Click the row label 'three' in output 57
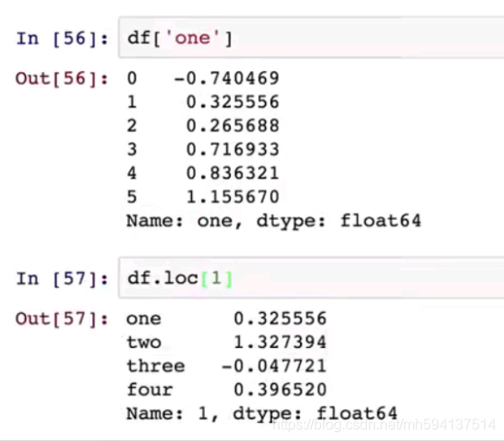 coord(156,366)
